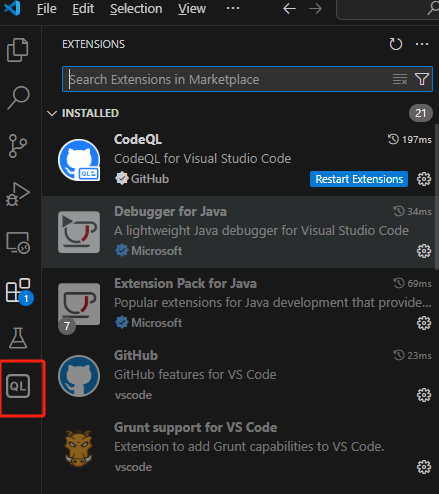Open the Explorer view in activity bar
The height and width of the screenshot is (494, 439).
(x=18, y=50)
